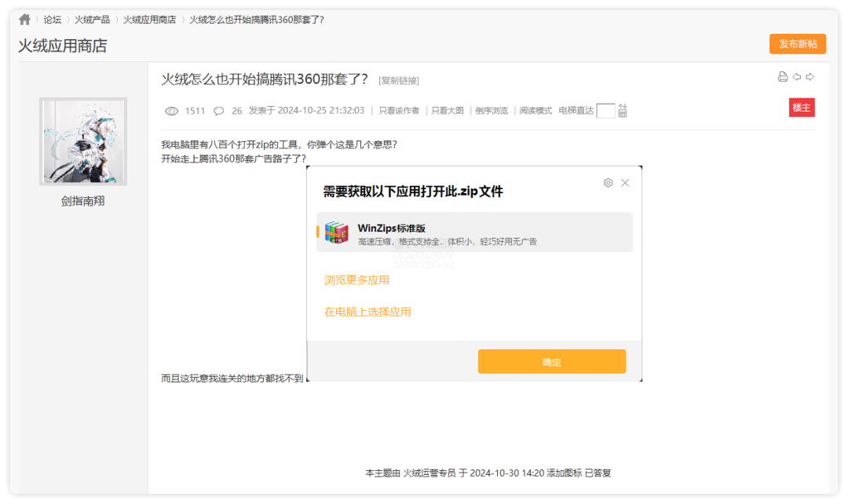Click 浏览更多应用 link
Viewport: 848px width, 504px height.
pyautogui.click(x=356, y=280)
